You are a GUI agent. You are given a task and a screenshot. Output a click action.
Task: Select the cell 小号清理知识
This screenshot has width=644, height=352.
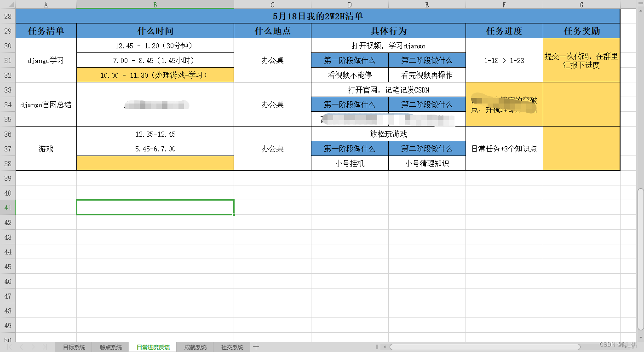[x=427, y=163]
